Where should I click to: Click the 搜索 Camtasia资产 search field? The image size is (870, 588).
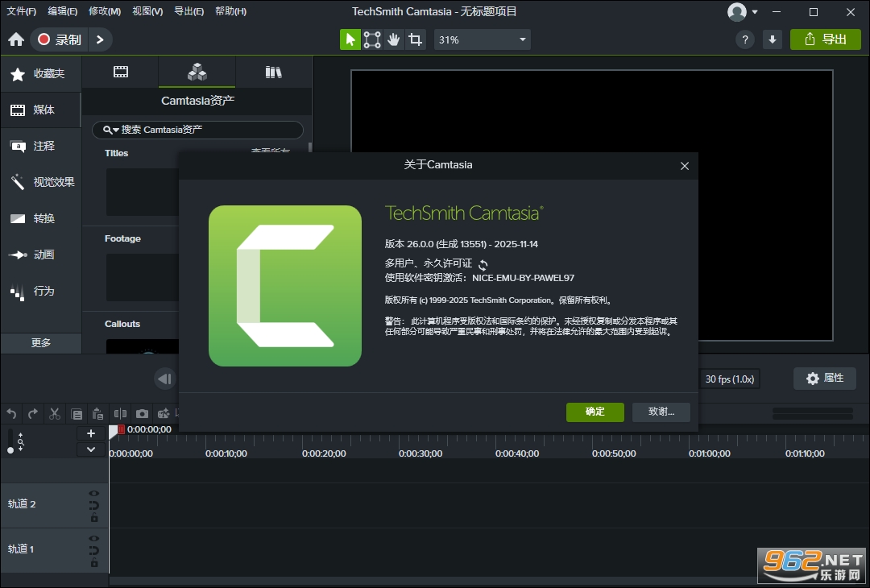(x=197, y=130)
